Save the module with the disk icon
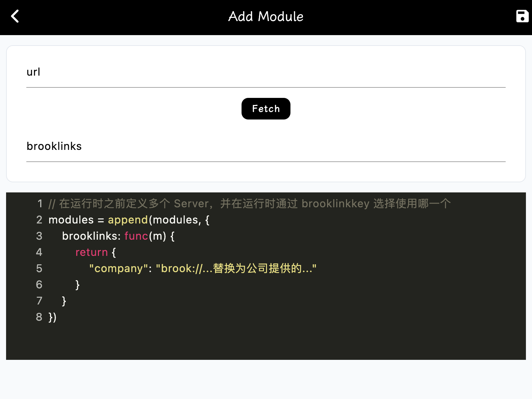Image resolution: width=532 pixels, height=399 pixels. coord(522,16)
